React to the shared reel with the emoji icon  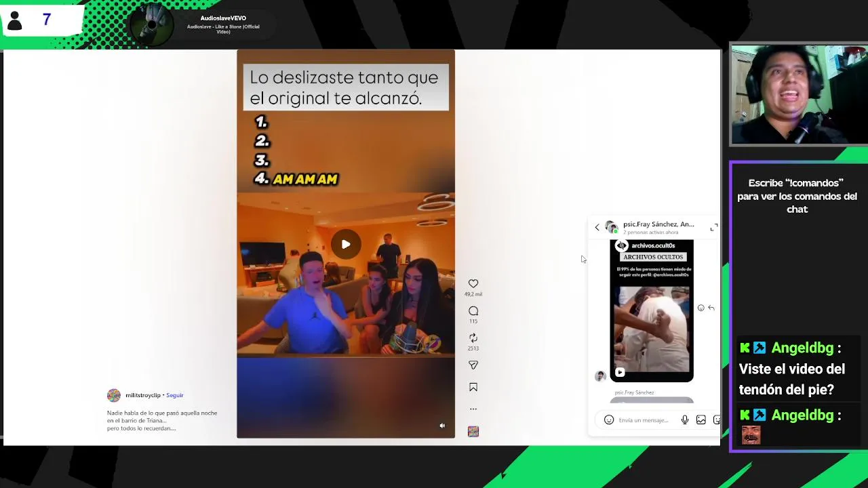[701, 308]
